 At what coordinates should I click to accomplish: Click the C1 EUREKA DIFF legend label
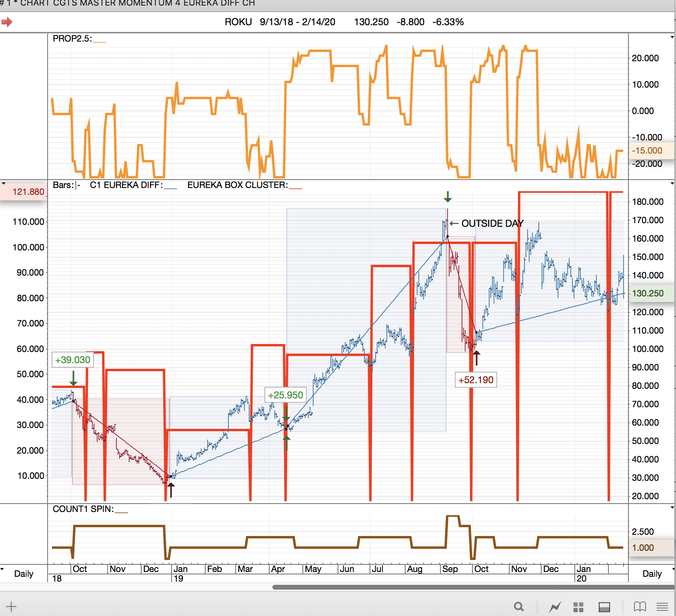pos(126,185)
